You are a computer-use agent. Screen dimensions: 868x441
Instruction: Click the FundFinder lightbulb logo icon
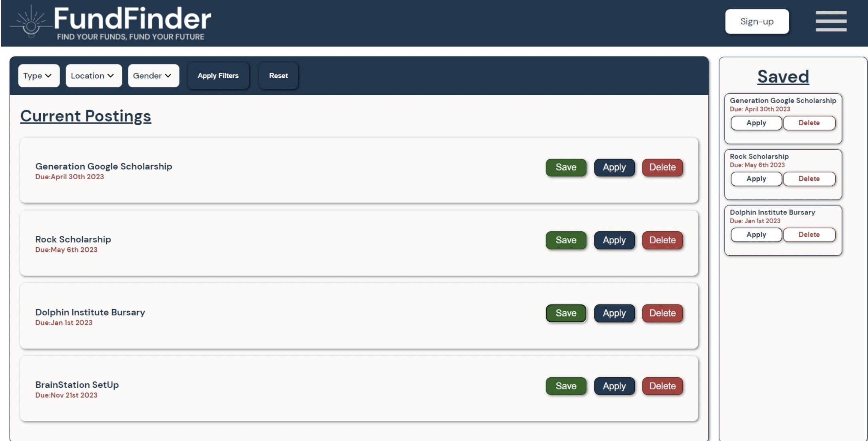[x=31, y=22]
